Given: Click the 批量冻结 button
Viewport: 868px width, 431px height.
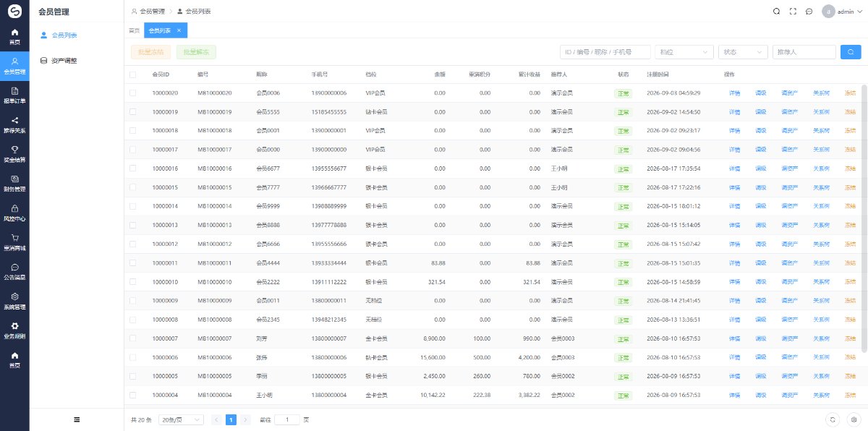Looking at the screenshot, I should (151, 52).
